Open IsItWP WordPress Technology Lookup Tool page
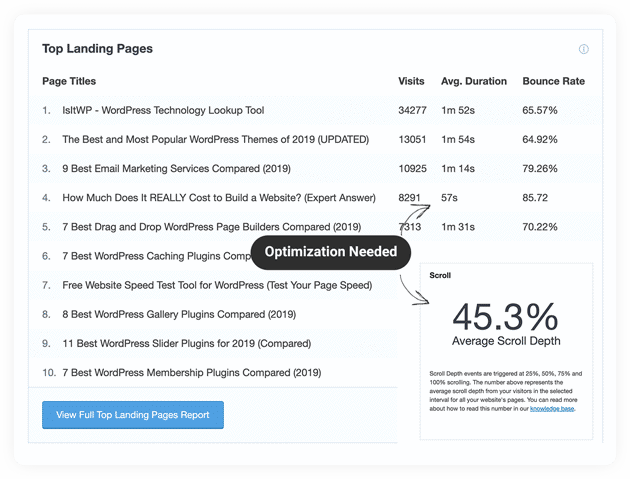The image size is (630, 479). coord(163,110)
